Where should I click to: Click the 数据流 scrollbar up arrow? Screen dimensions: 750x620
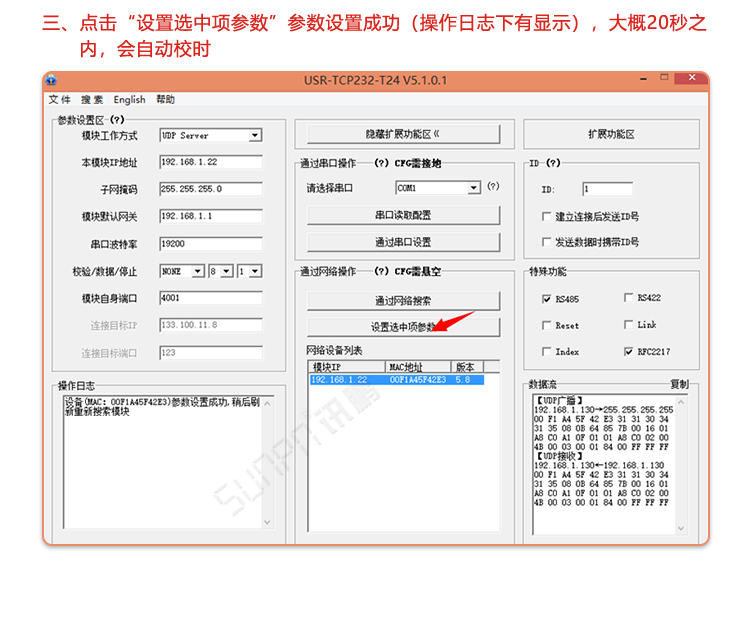(x=681, y=402)
